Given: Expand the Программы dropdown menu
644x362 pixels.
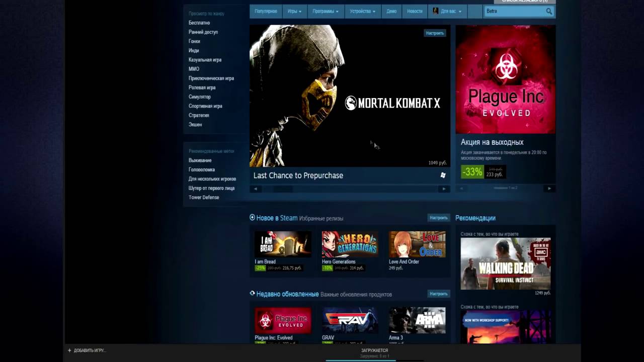Looking at the screenshot, I should [x=326, y=11].
